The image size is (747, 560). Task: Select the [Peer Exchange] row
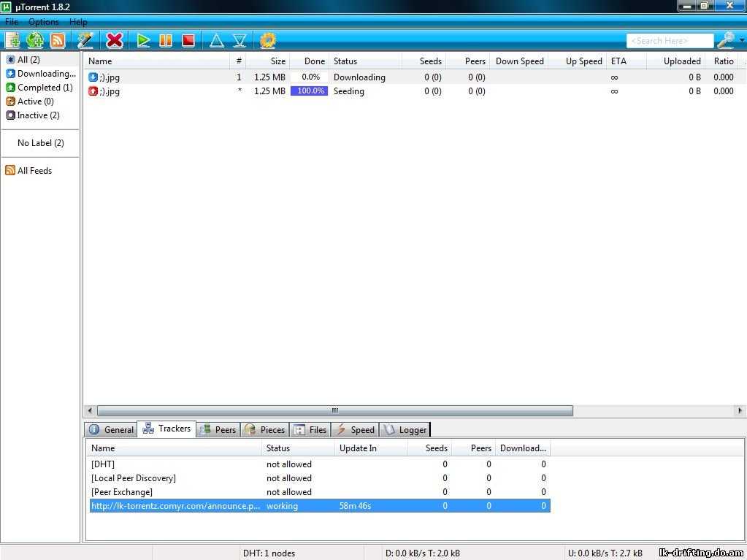[320, 492]
